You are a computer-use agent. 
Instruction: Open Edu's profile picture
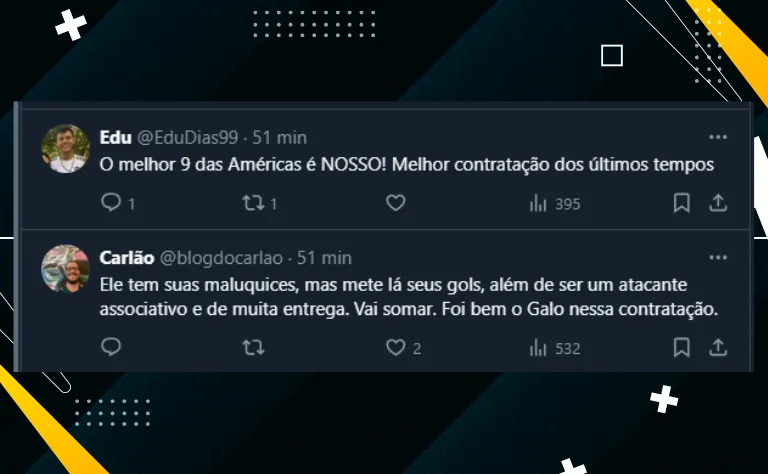[x=65, y=149]
